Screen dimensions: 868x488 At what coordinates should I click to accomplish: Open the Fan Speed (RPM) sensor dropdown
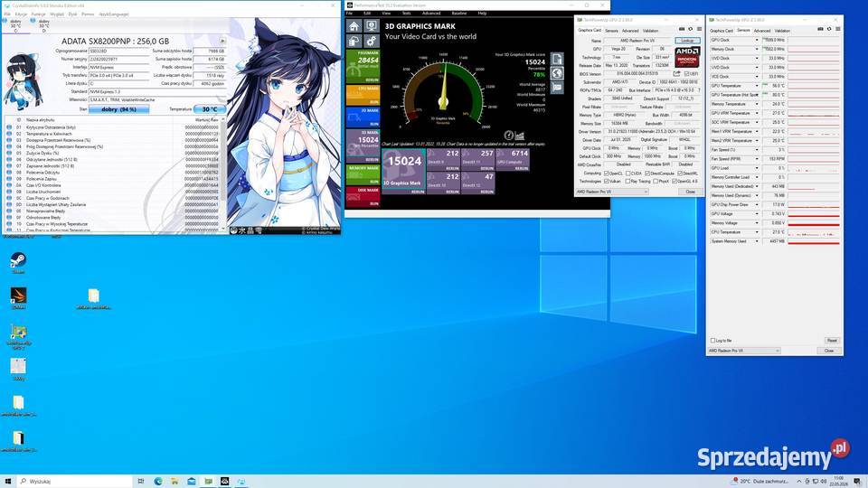pos(757,159)
